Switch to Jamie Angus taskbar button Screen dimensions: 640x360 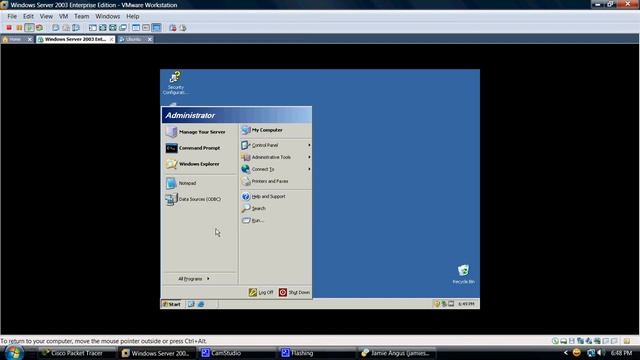click(397, 353)
